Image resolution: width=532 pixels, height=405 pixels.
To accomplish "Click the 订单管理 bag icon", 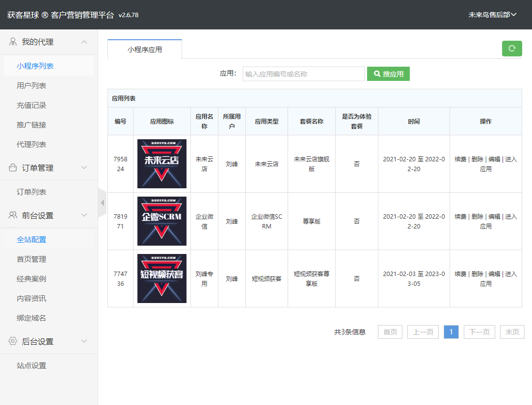I will (13, 168).
